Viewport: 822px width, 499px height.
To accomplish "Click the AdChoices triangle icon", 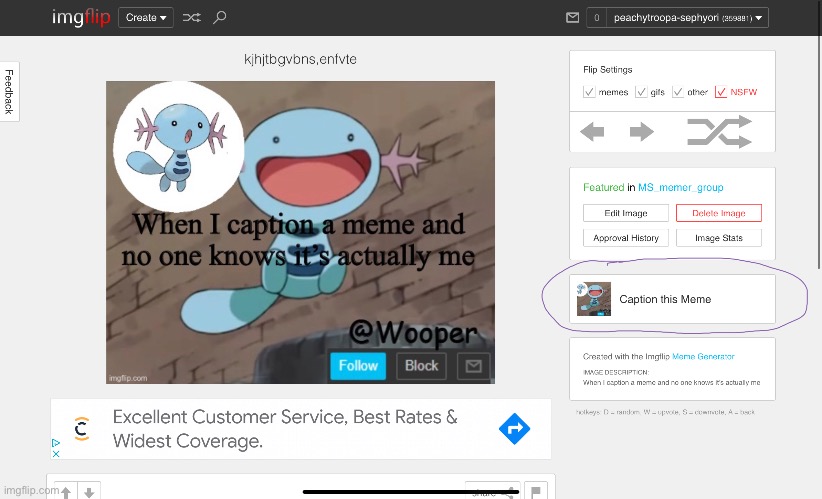I will tap(56, 443).
